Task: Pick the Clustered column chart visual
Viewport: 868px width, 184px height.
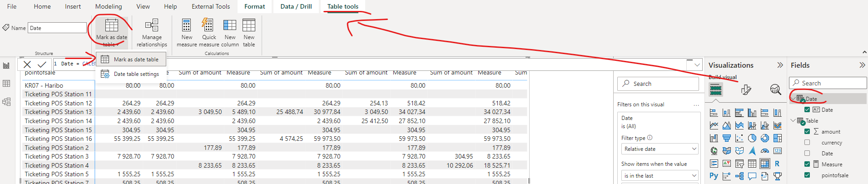Action: pos(752,113)
